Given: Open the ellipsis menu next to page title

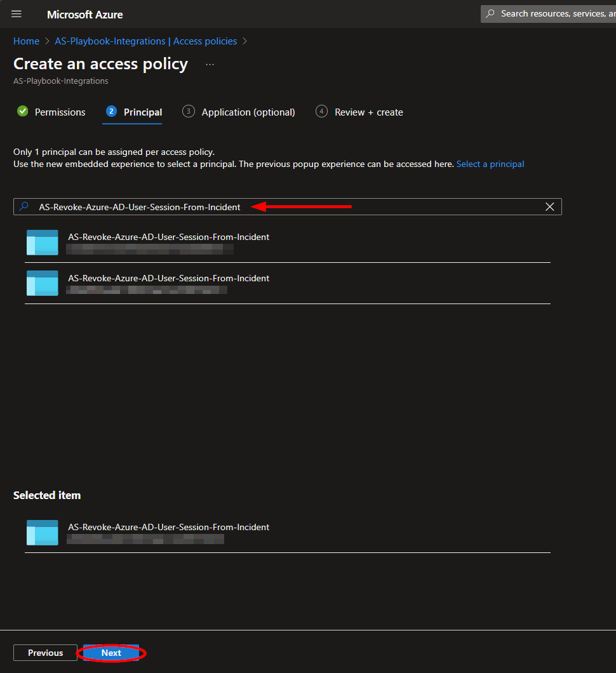Looking at the screenshot, I should coord(210,64).
